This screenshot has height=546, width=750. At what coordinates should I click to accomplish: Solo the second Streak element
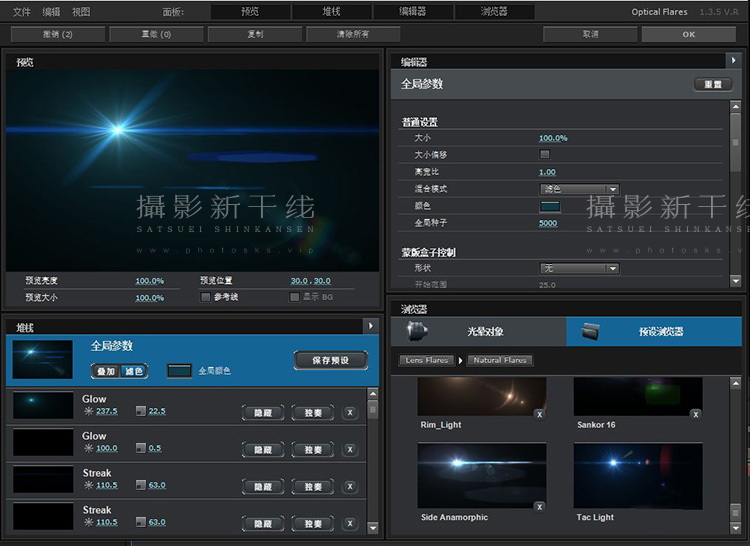pyautogui.click(x=313, y=524)
